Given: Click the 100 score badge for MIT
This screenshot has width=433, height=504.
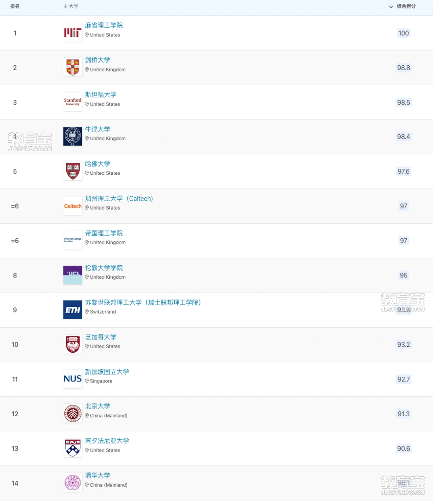Looking at the screenshot, I should coord(404,33).
